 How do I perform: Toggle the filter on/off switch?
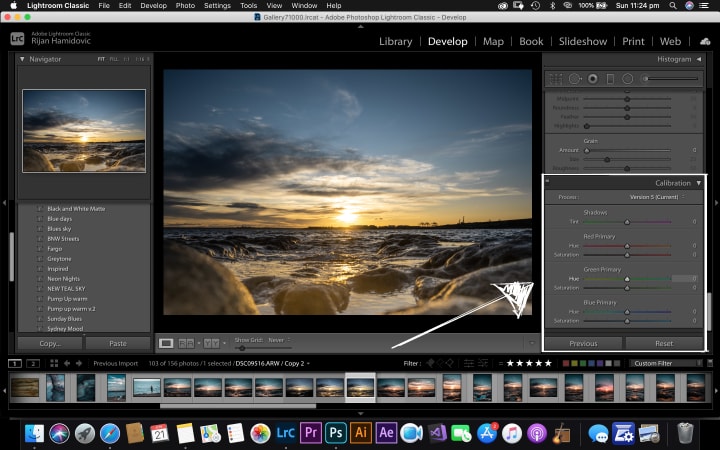[710, 363]
